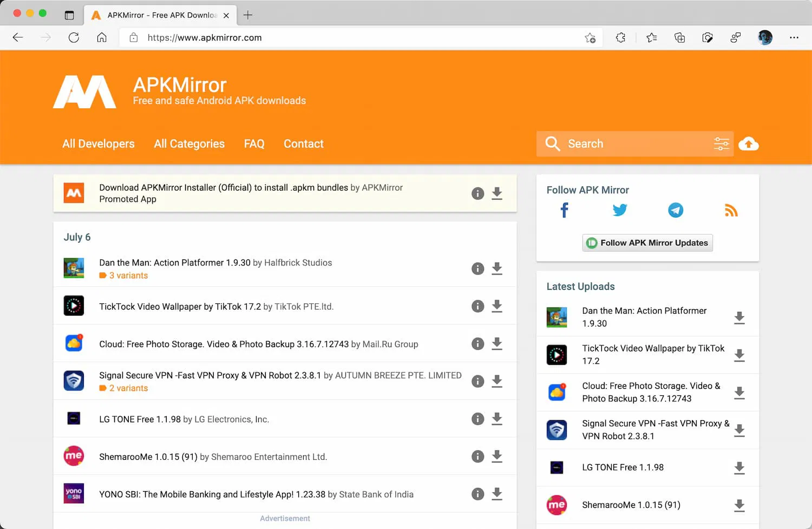Screen dimensions: 812x529
Task: Download Dan the Man from July 6 list
Action: [497, 269]
